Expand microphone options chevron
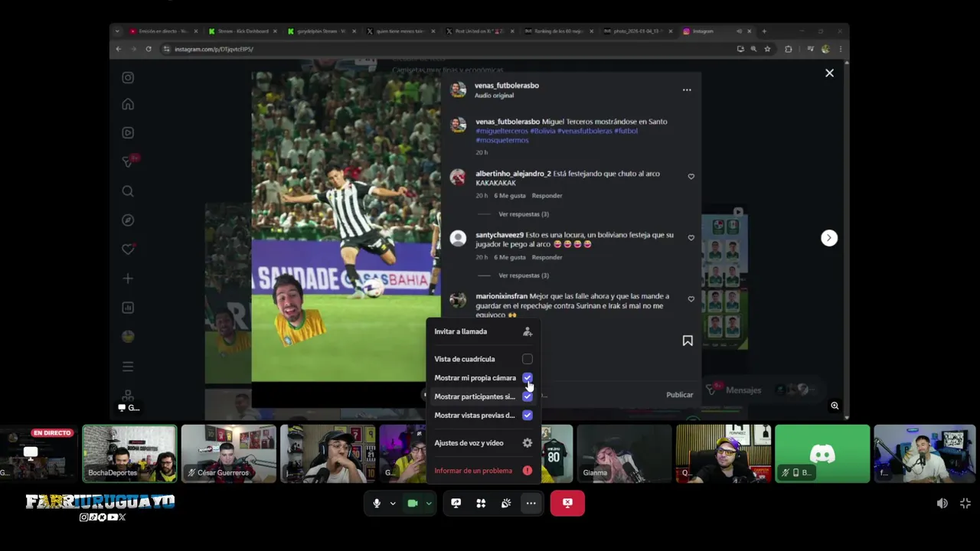 click(393, 504)
